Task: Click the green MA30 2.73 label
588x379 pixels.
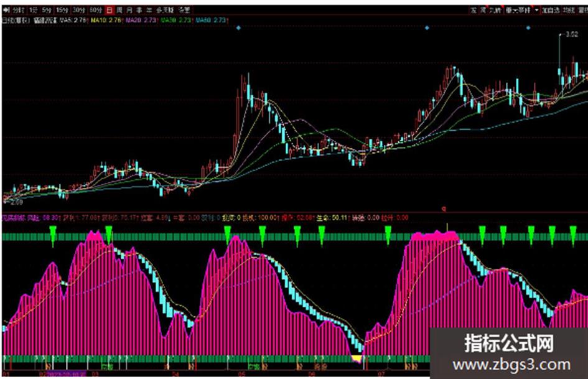Action: click(x=176, y=20)
